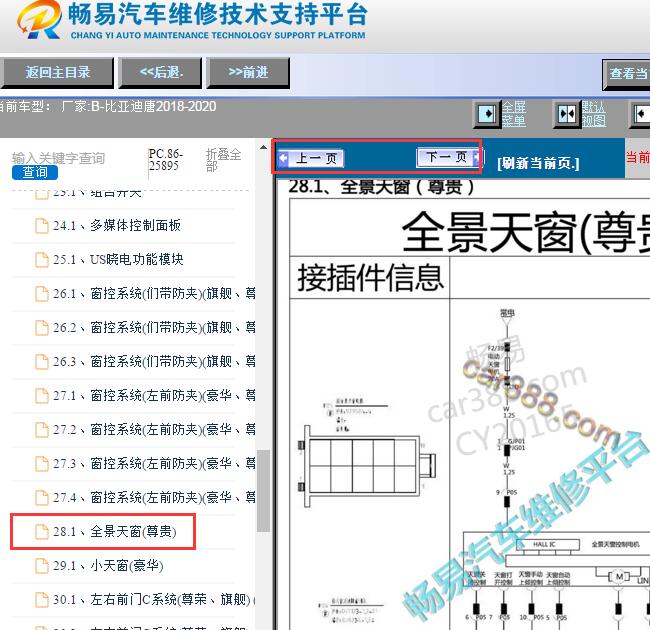The width and height of the screenshot is (650, 630).
Task: Click the 返回主目录 button
Action: coord(58,73)
